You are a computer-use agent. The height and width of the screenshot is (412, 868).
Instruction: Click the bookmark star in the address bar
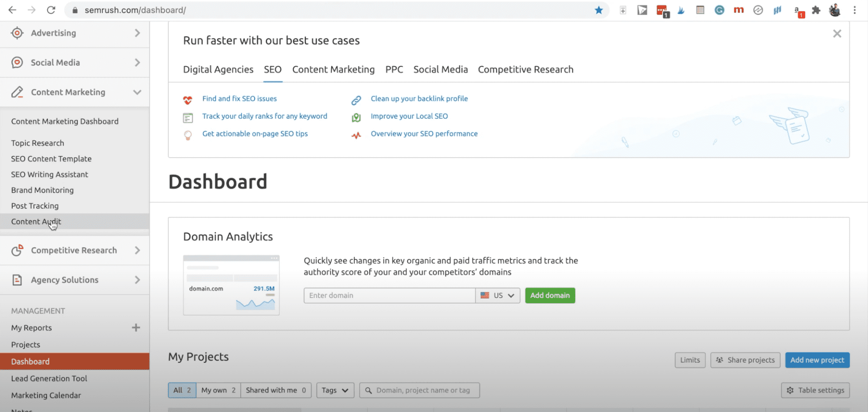pos(599,10)
